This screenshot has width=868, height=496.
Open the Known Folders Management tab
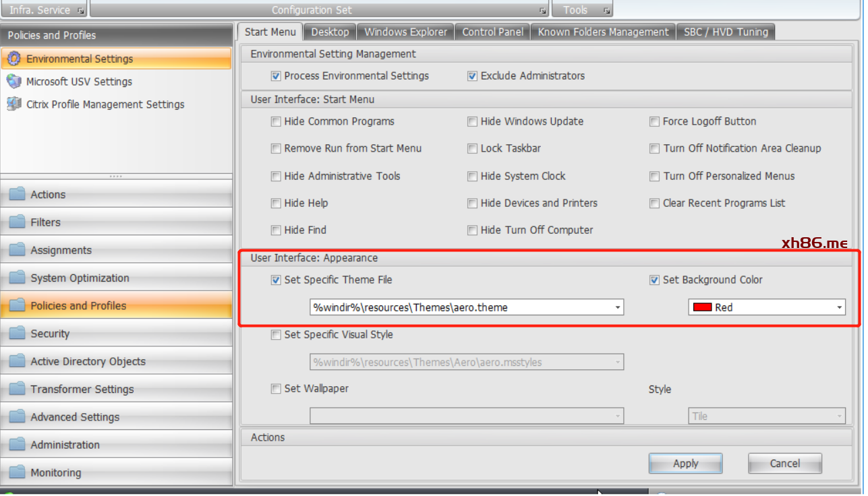click(603, 32)
